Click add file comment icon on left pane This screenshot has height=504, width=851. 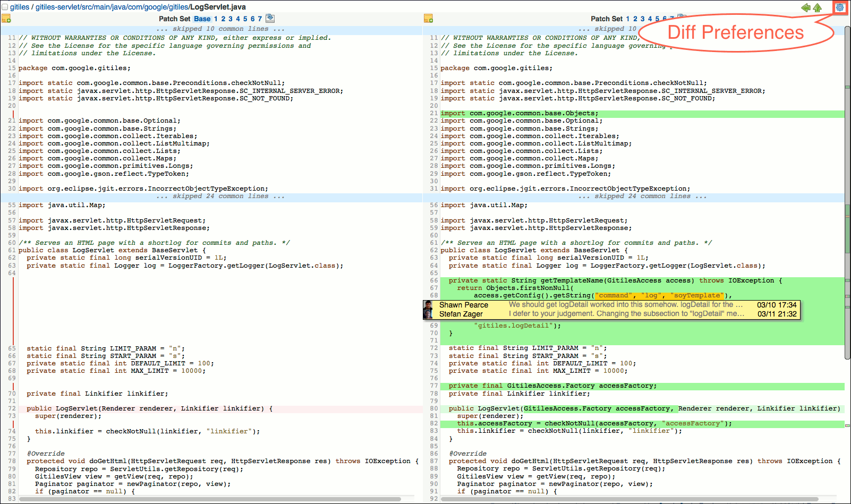(x=6, y=19)
